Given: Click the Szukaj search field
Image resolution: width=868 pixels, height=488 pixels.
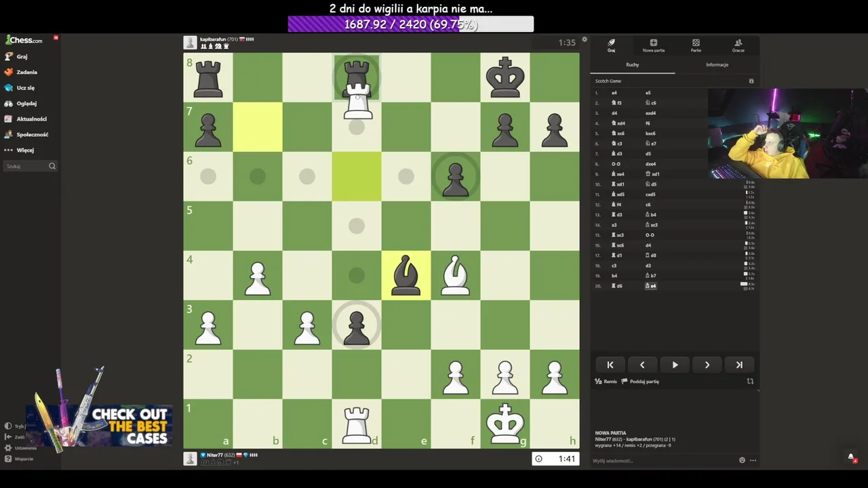Looking at the screenshot, I should click(x=31, y=166).
